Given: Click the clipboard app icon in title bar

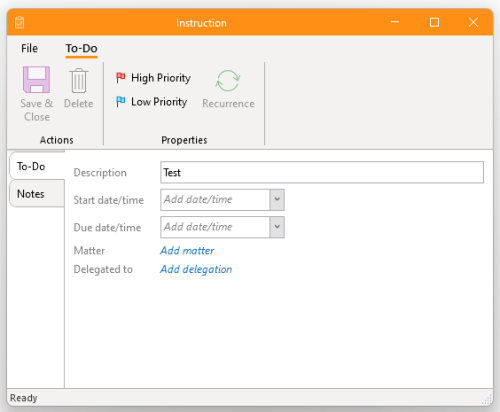Looking at the screenshot, I should click(20, 22).
